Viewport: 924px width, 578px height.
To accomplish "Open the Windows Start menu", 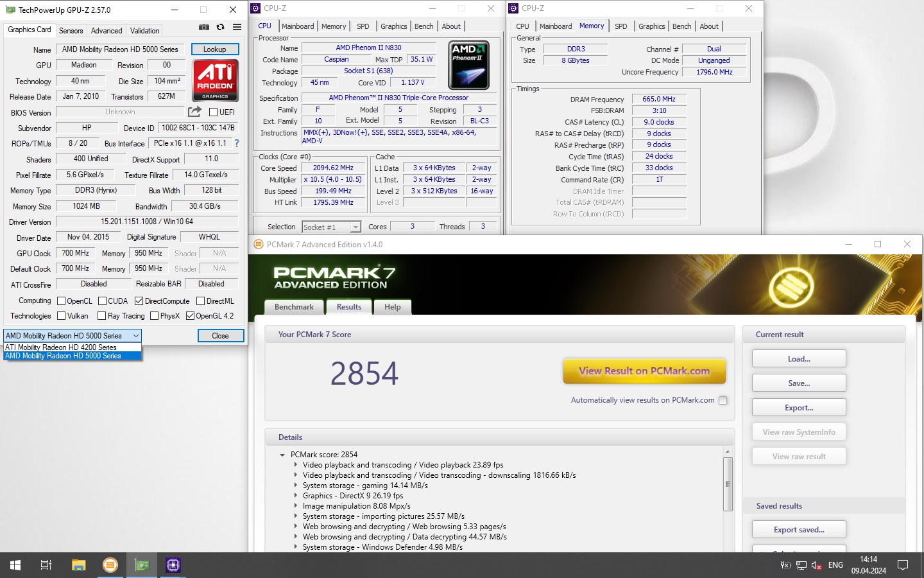I will [15, 565].
